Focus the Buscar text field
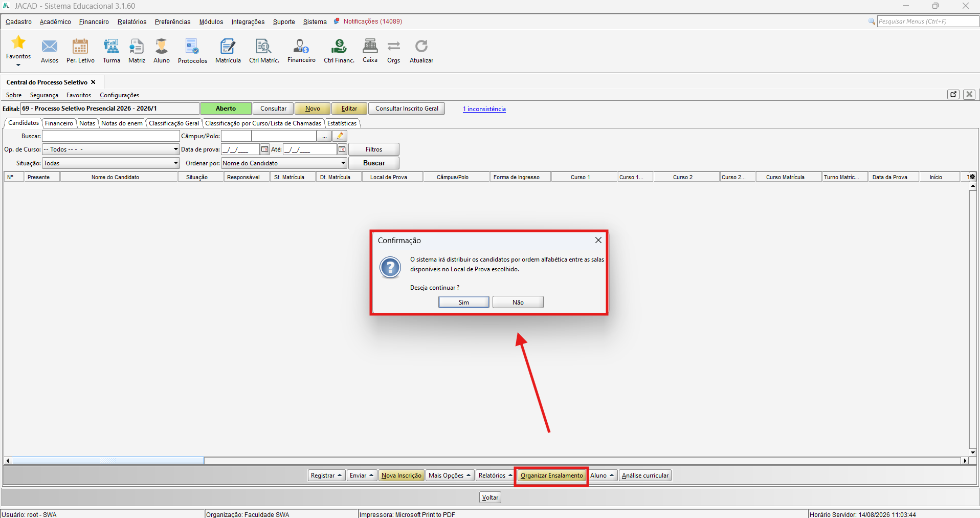Viewport: 980px width, 518px height. tap(111, 136)
